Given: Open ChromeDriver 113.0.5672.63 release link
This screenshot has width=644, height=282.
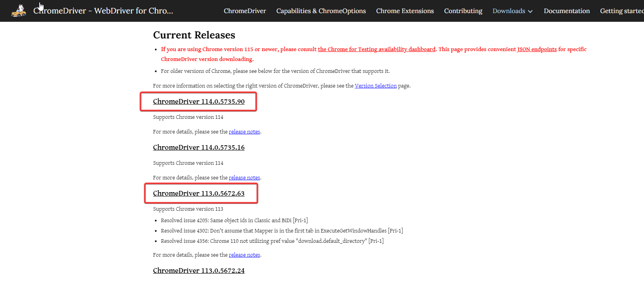Looking at the screenshot, I should (199, 193).
